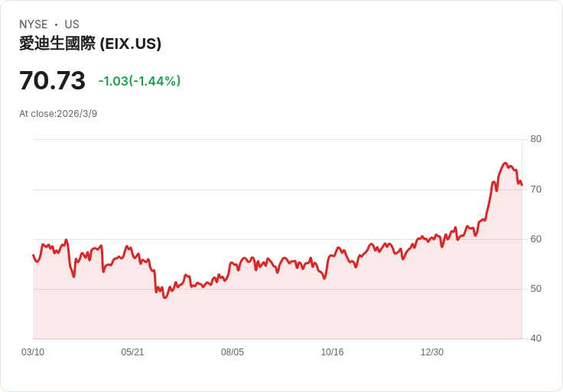Click the 70 label on the price axis
Image resolution: width=563 pixels, height=392 pixels.
(536, 189)
